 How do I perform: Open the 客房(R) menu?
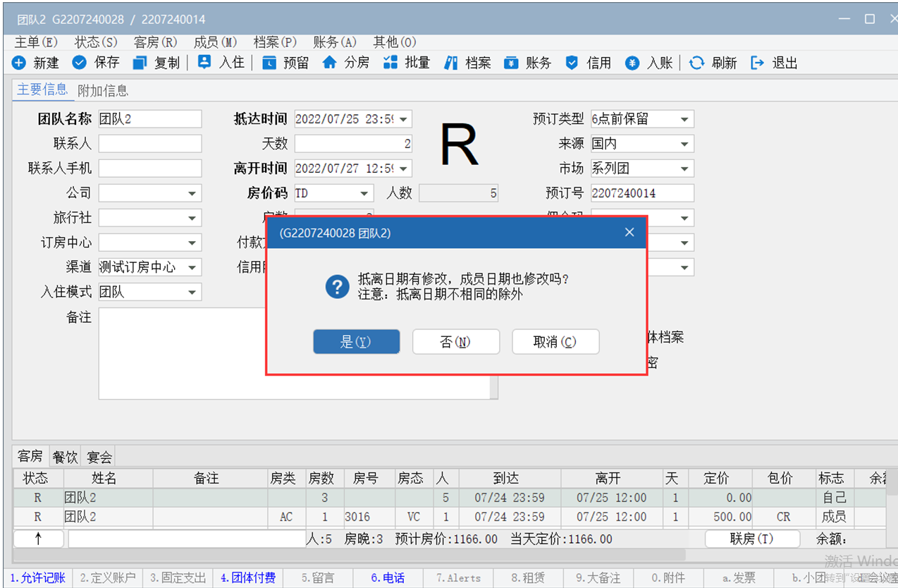(156, 42)
